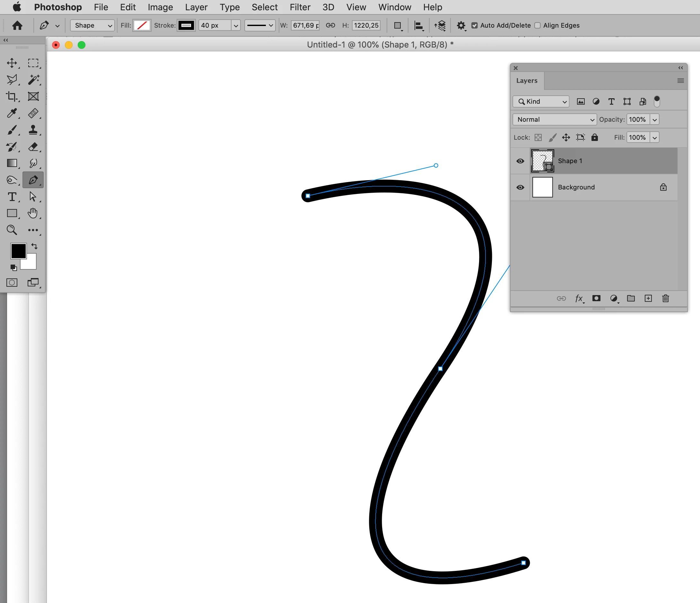Viewport: 700px width, 603px height.
Task: Add a layer mask to Shape 1
Action: [596, 298]
